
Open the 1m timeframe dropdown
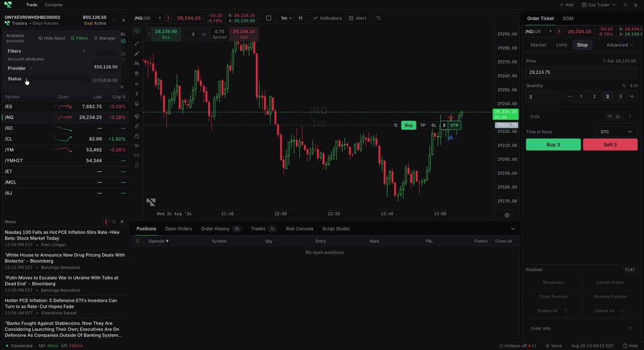(x=286, y=18)
